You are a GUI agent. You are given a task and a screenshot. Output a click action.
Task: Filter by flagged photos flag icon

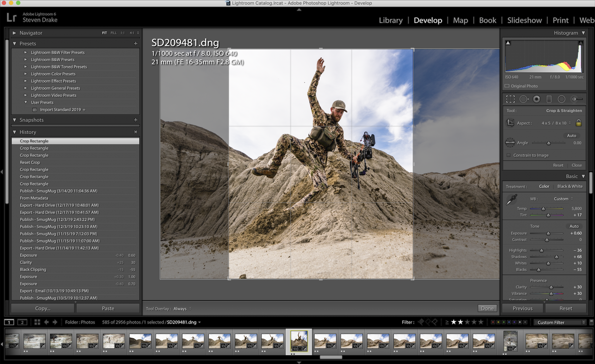(x=421, y=322)
